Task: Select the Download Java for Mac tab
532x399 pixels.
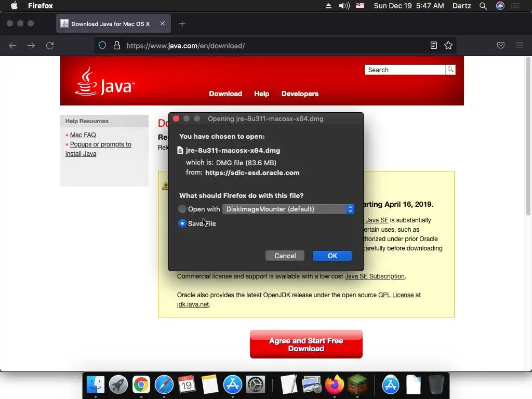Action: [113, 23]
